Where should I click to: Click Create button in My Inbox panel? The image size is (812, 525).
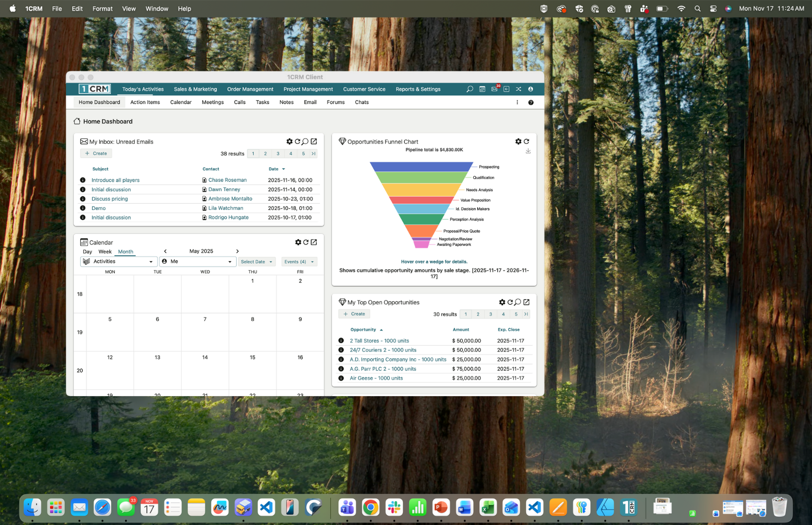tap(96, 154)
